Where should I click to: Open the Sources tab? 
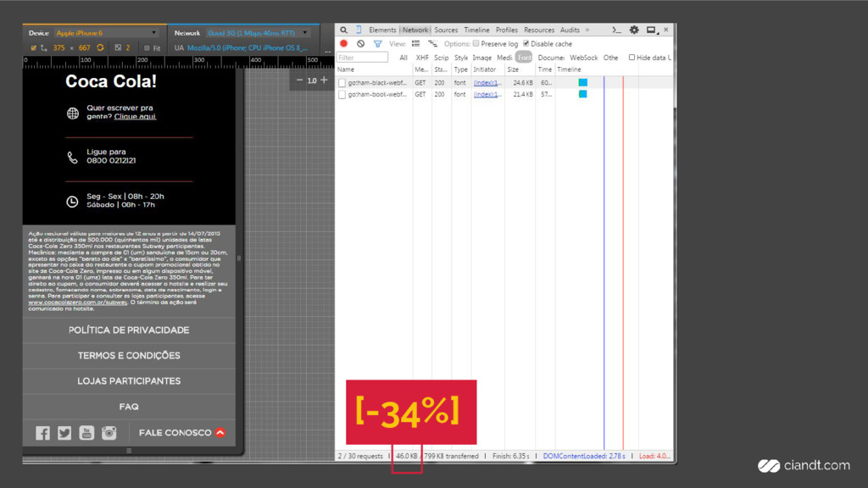[446, 30]
